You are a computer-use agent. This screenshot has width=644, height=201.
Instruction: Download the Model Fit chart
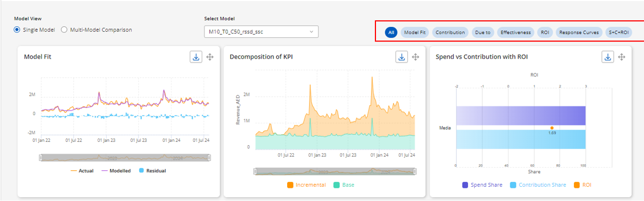[x=196, y=57]
